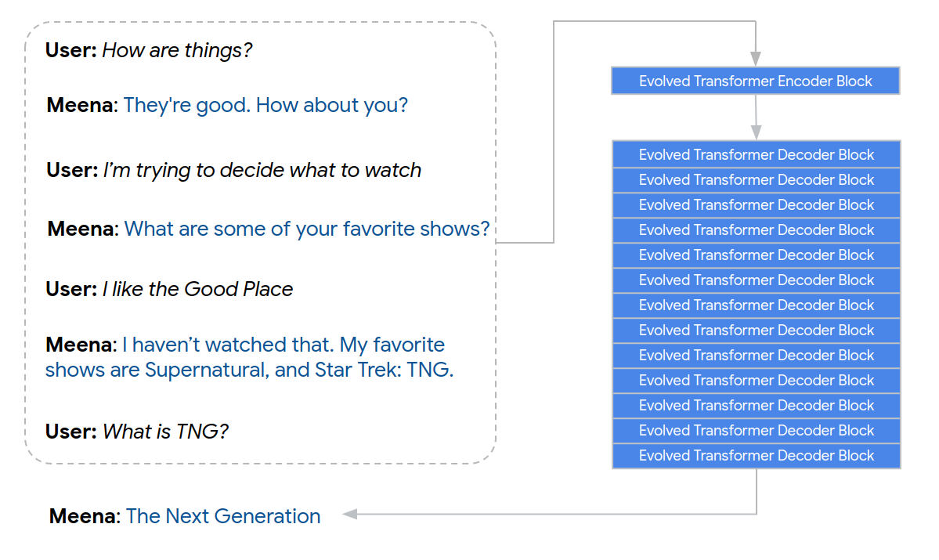Click 'I'm trying to decide what to watch'
Image resolution: width=939 pixels, height=560 pixels.
click(x=262, y=170)
